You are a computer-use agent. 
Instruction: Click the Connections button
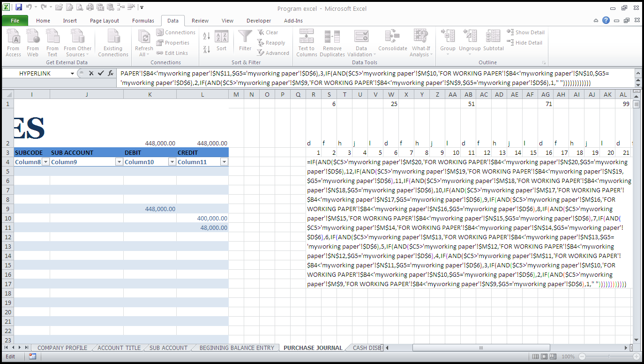click(x=176, y=32)
